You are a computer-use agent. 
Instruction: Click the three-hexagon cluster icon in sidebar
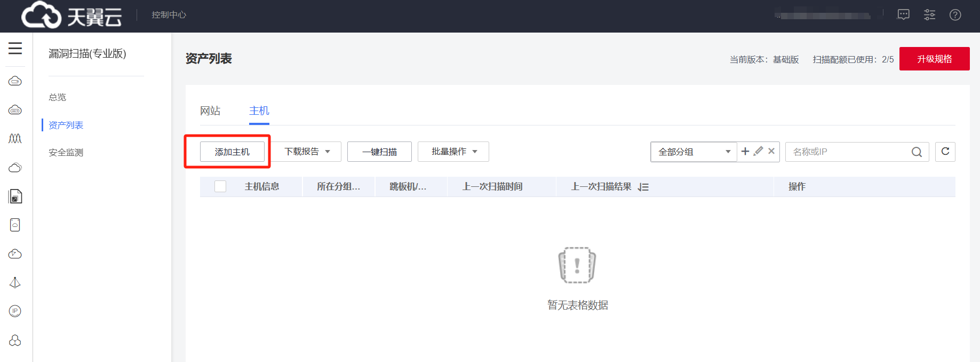(15, 340)
